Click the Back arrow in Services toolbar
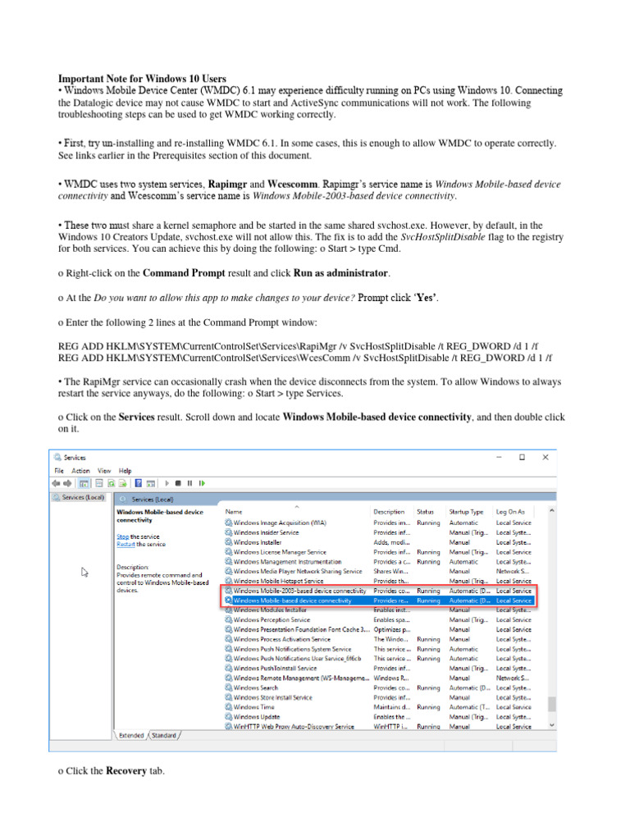The image size is (630, 840). click(x=56, y=483)
